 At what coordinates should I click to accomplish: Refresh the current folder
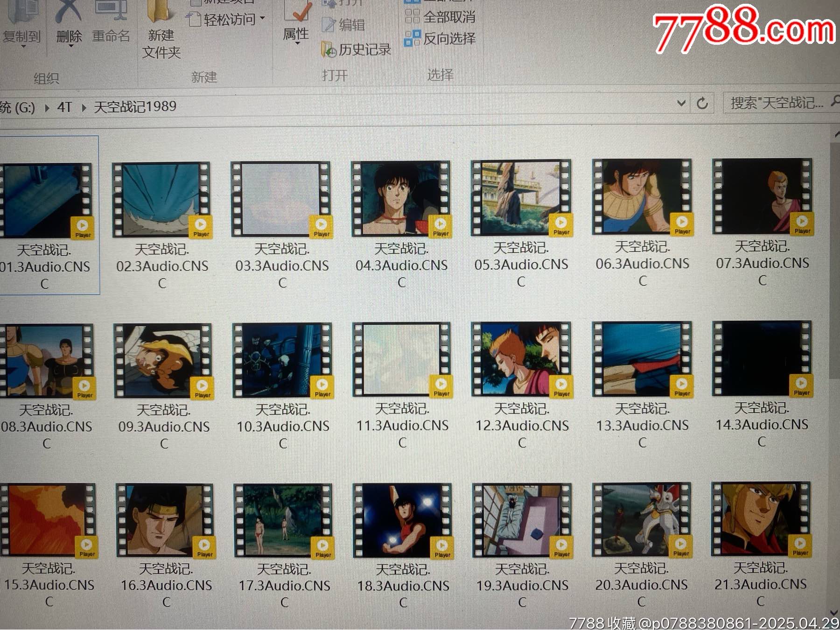tap(702, 104)
